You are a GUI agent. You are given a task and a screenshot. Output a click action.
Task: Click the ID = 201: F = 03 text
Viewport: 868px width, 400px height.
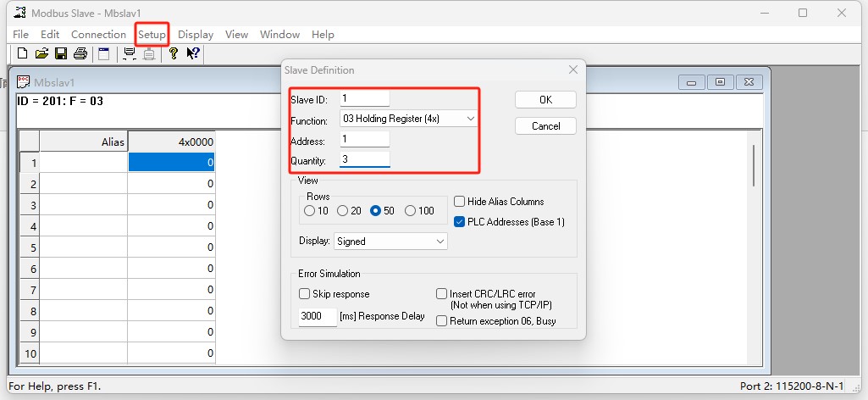coord(60,102)
